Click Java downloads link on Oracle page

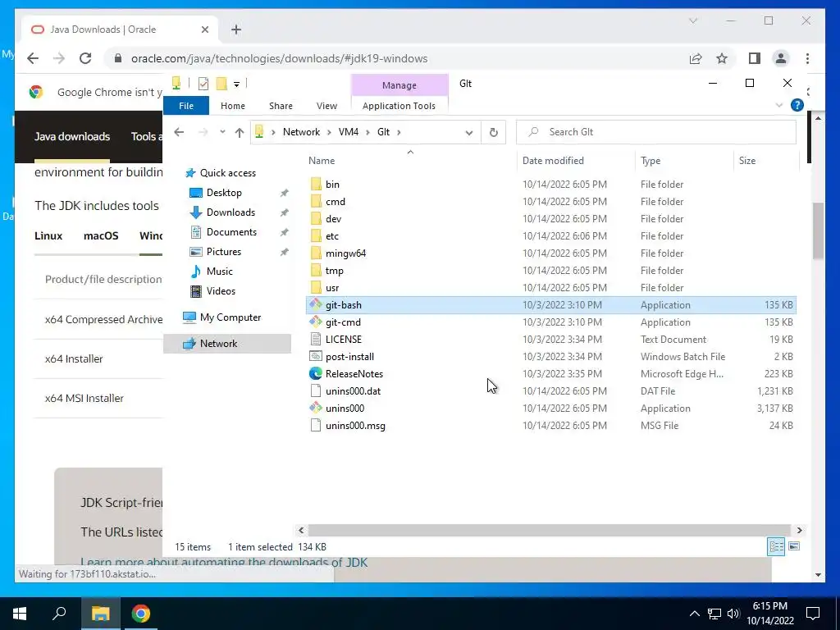tap(72, 137)
